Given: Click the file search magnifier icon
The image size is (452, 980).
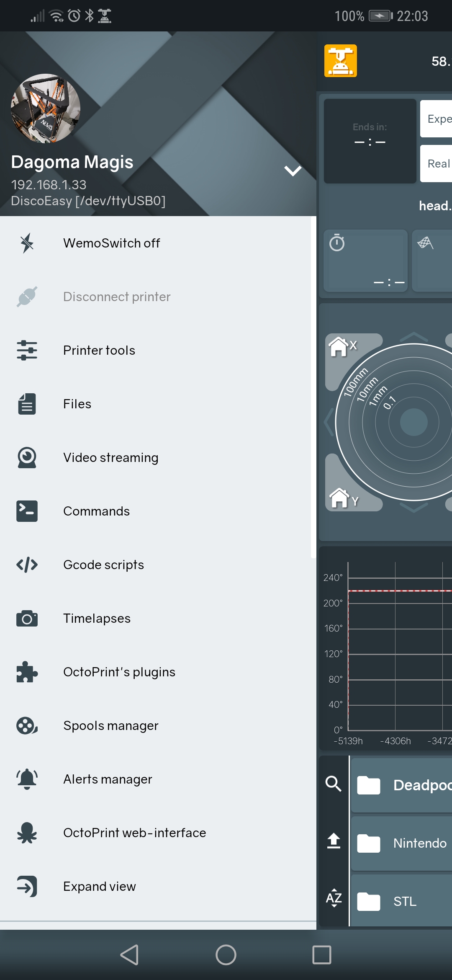Looking at the screenshot, I should point(334,783).
